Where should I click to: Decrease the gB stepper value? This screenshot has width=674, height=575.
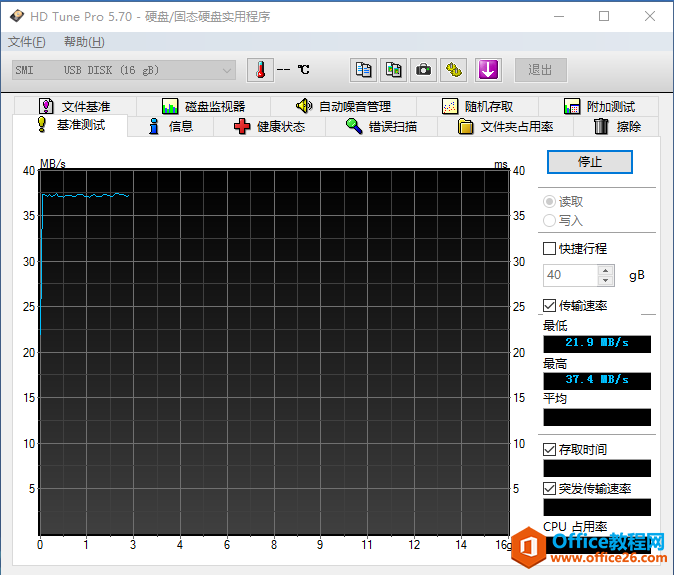[606, 281]
